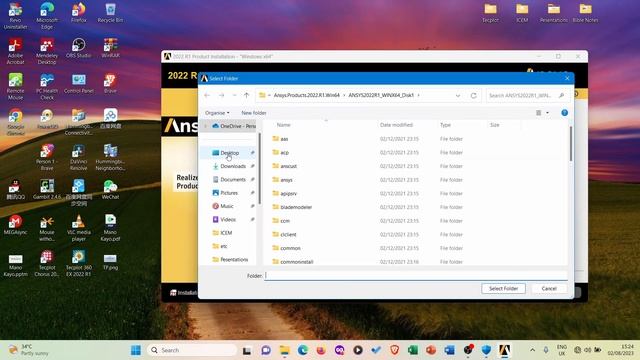Go up one folder level
The image size is (640, 360).
[247, 95]
